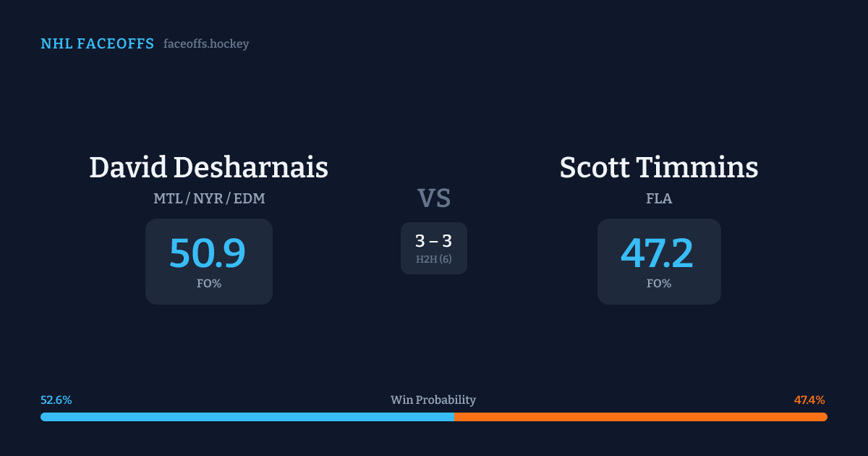Click the orange segment of probability bar

click(x=640, y=417)
